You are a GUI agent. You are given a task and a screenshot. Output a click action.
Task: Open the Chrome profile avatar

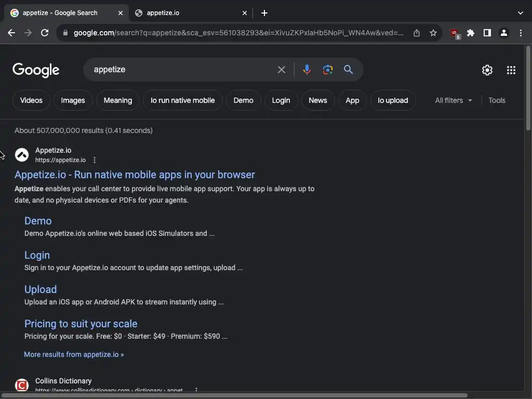[504, 33]
